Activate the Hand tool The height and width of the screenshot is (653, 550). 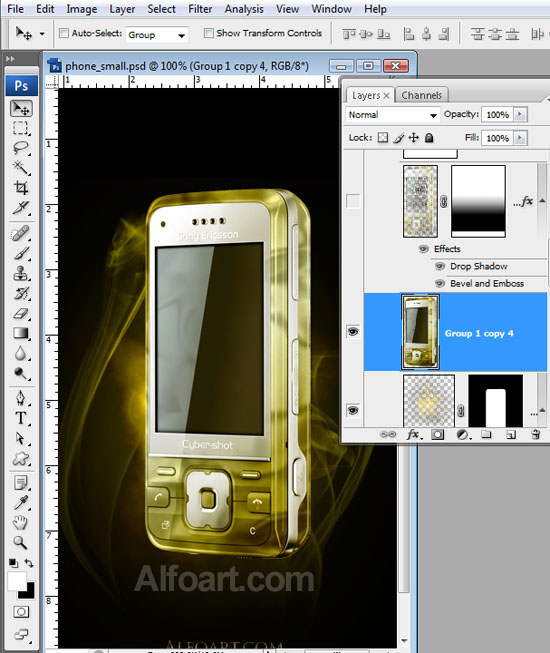coord(20,523)
